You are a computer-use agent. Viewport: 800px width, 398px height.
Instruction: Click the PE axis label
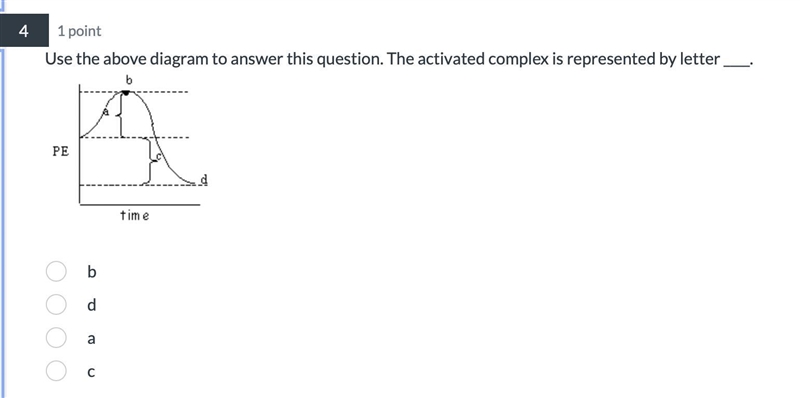[61, 152]
